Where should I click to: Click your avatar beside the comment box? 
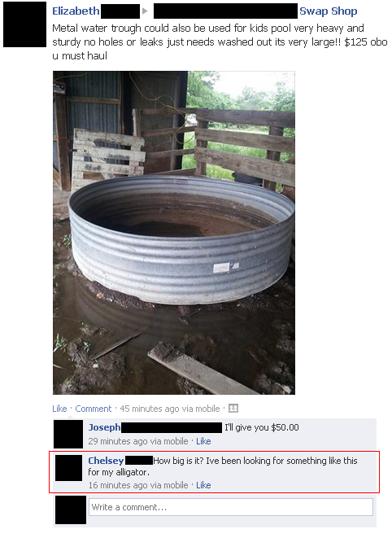click(71, 510)
